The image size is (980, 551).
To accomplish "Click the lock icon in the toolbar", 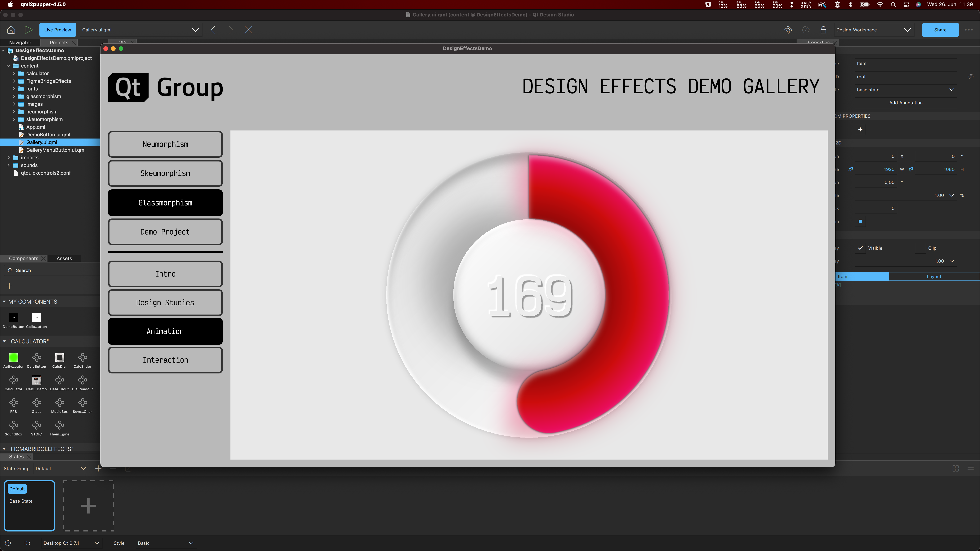I will click(823, 30).
